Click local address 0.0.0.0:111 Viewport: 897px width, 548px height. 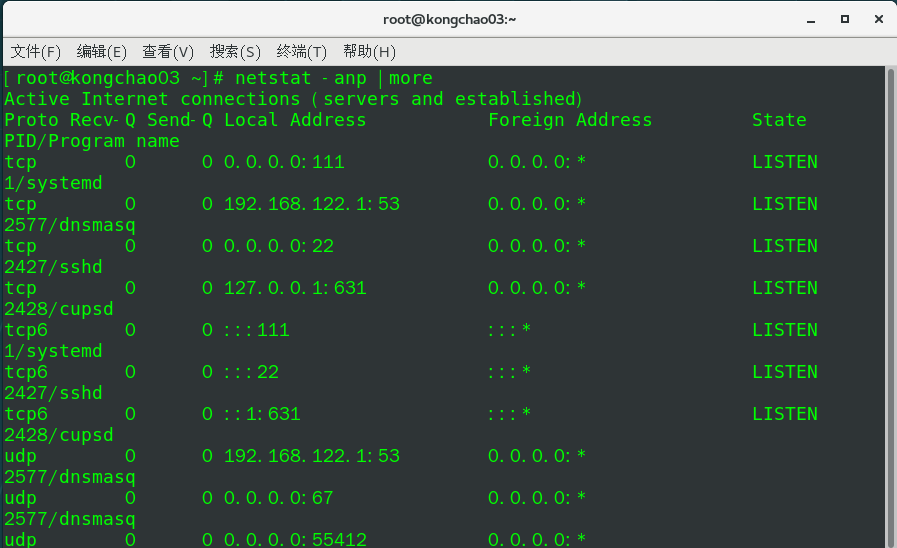click(x=284, y=162)
